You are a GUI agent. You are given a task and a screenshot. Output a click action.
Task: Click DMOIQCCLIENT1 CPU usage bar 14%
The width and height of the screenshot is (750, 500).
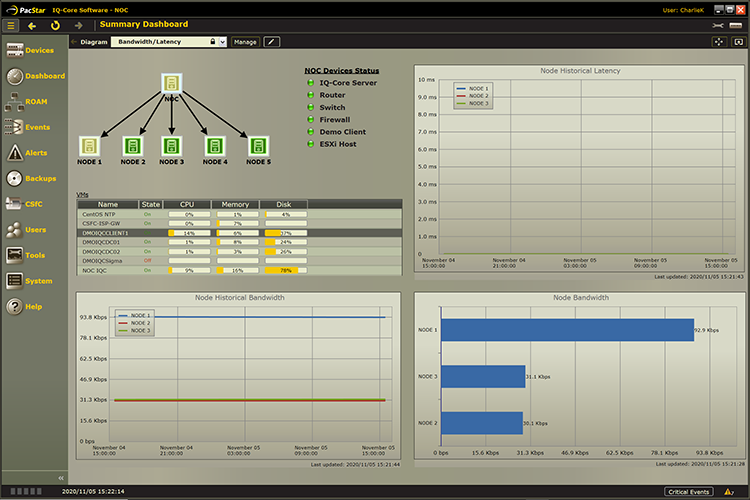click(x=189, y=233)
